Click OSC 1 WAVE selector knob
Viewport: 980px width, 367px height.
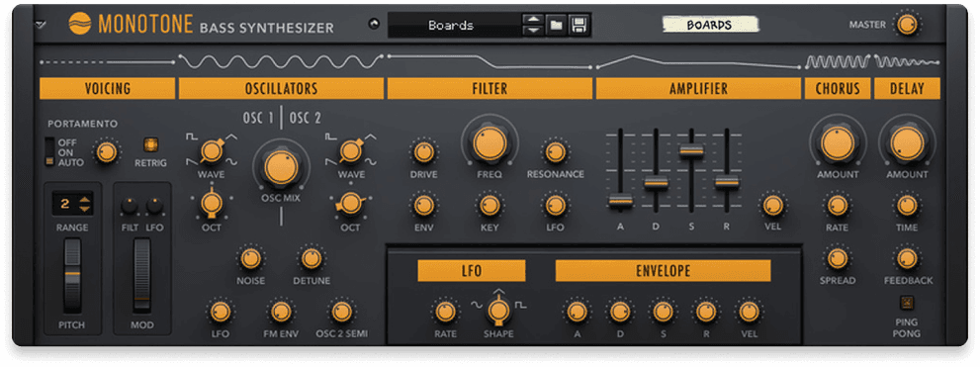[x=212, y=150]
